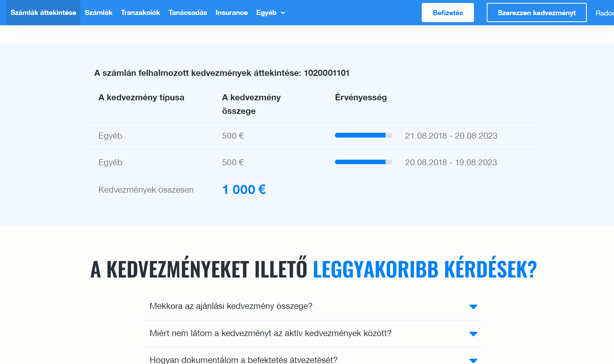Open the Rados profile menu
This screenshot has width=614, height=364.
pos(604,12)
